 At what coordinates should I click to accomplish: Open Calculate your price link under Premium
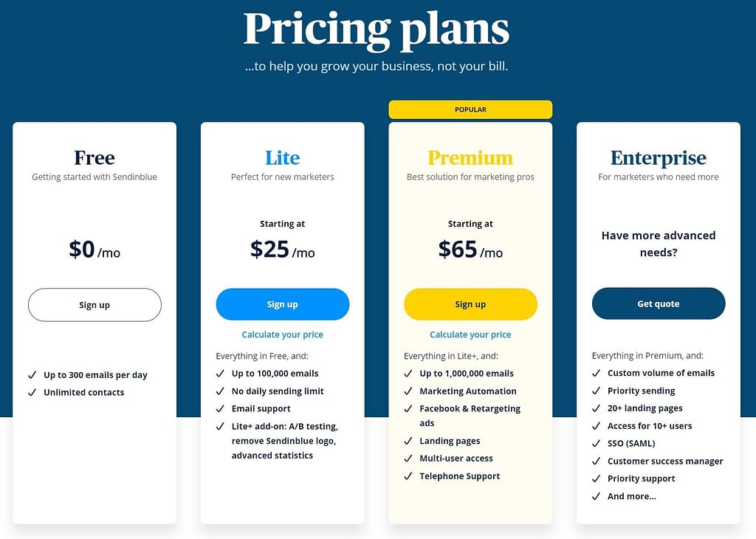point(470,334)
